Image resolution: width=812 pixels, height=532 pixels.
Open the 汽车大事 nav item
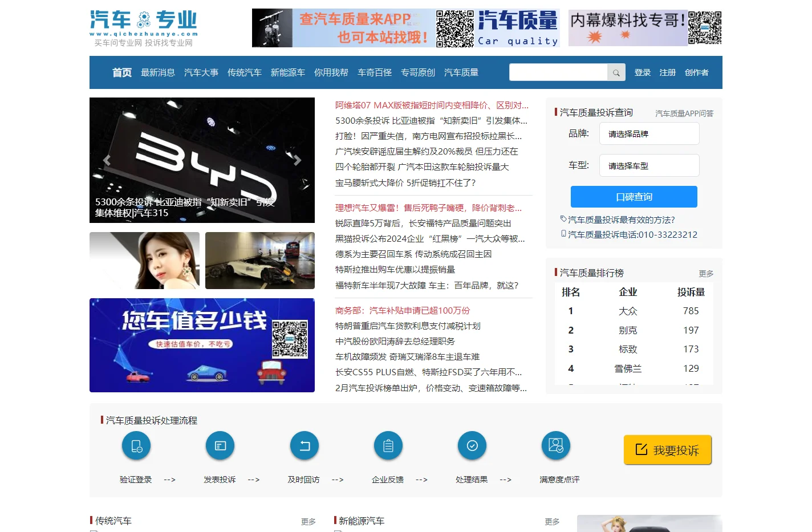(x=201, y=72)
